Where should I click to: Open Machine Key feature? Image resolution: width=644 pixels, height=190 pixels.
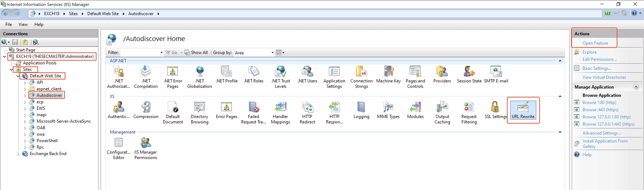(388, 75)
